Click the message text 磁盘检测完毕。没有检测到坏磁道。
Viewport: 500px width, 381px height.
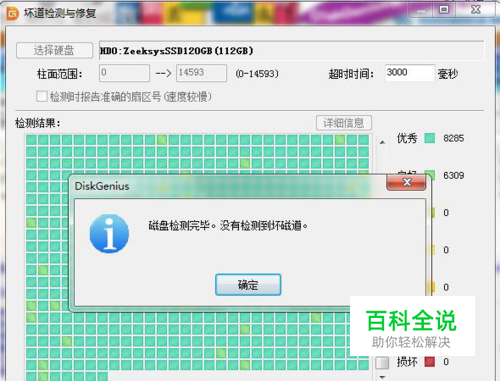click(228, 226)
